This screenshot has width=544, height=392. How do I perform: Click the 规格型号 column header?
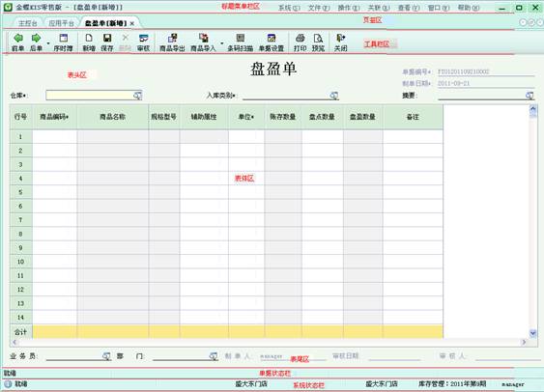pos(163,117)
